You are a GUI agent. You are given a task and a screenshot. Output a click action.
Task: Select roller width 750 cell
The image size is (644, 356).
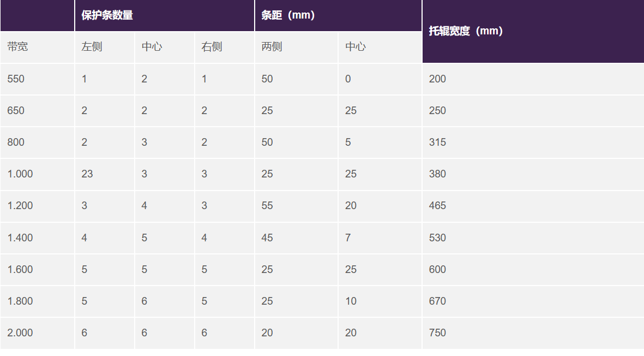pos(533,333)
